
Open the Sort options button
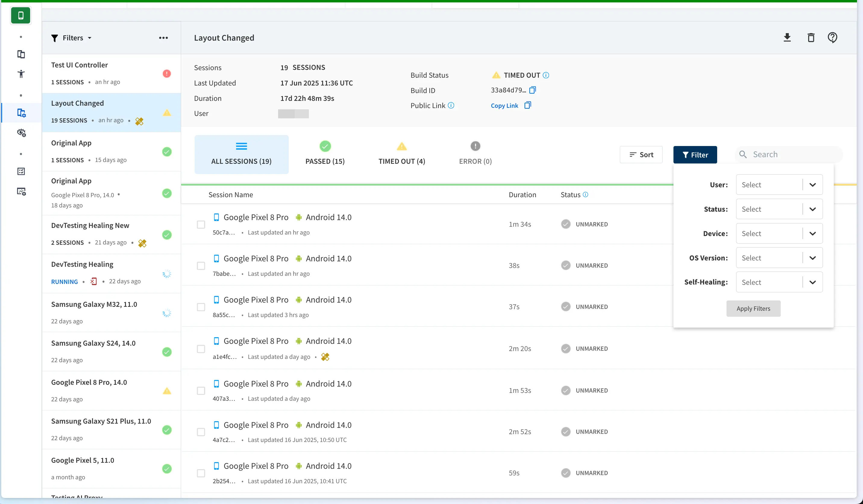641,155
